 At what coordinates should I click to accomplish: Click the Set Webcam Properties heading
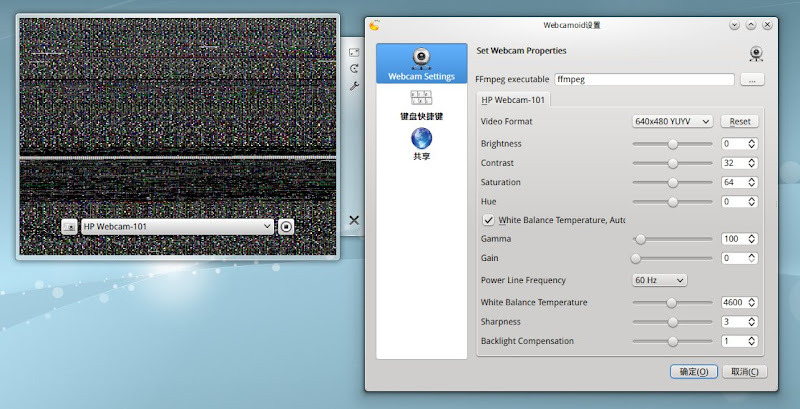(x=521, y=50)
